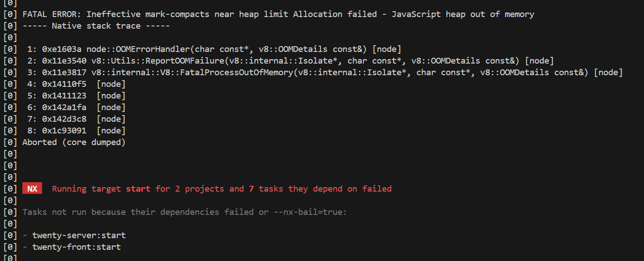
Task: Click the FATAL ERROR heap out of memory line
Action: coord(278,14)
